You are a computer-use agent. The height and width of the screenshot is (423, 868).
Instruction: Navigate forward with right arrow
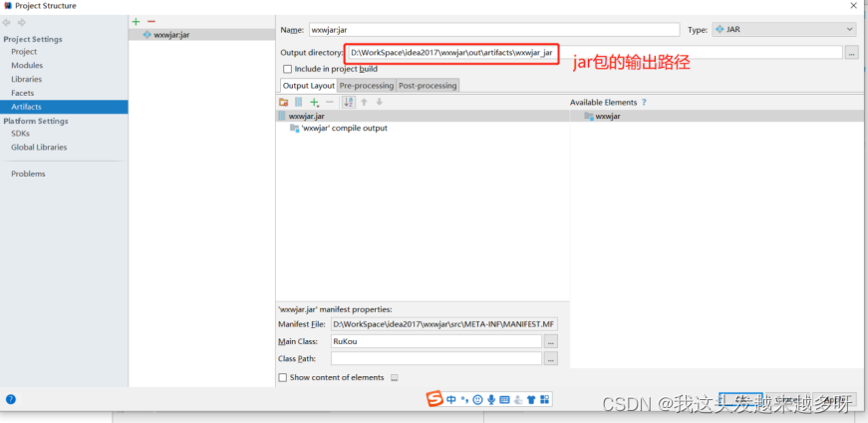[x=22, y=23]
